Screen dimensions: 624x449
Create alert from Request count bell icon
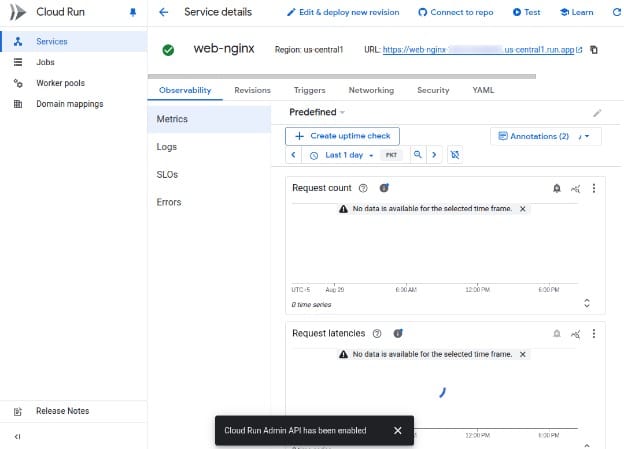(557, 188)
